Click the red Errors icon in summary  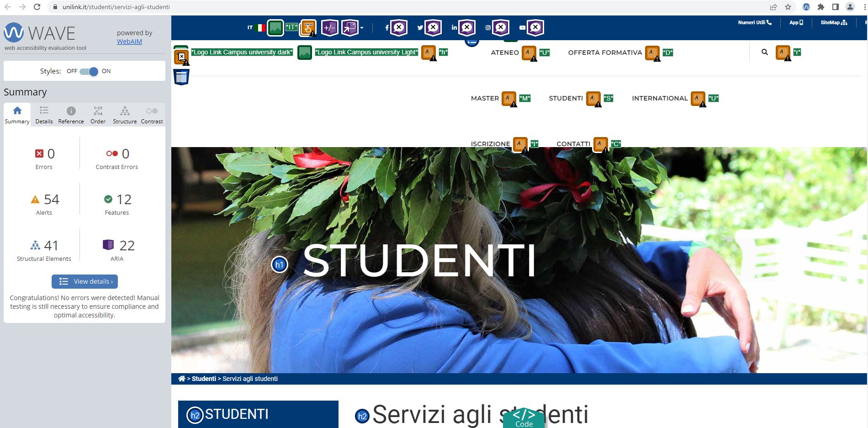coord(39,153)
